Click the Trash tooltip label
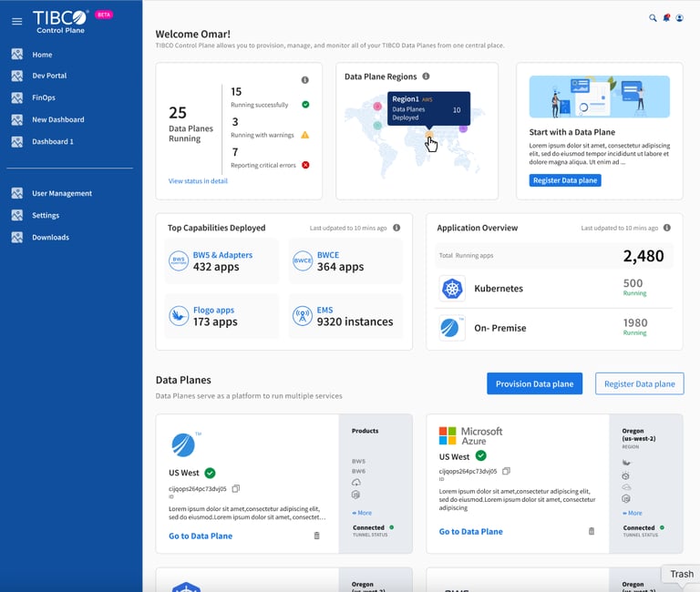The height and width of the screenshot is (592, 700). coord(682,574)
